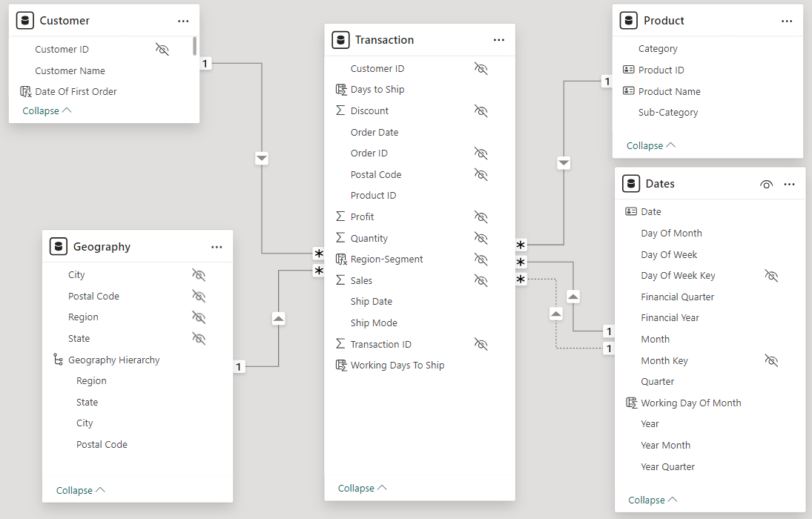Toggle visibility of State in Geography table
This screenshot has height=519, width=812.
click(199, 338)
